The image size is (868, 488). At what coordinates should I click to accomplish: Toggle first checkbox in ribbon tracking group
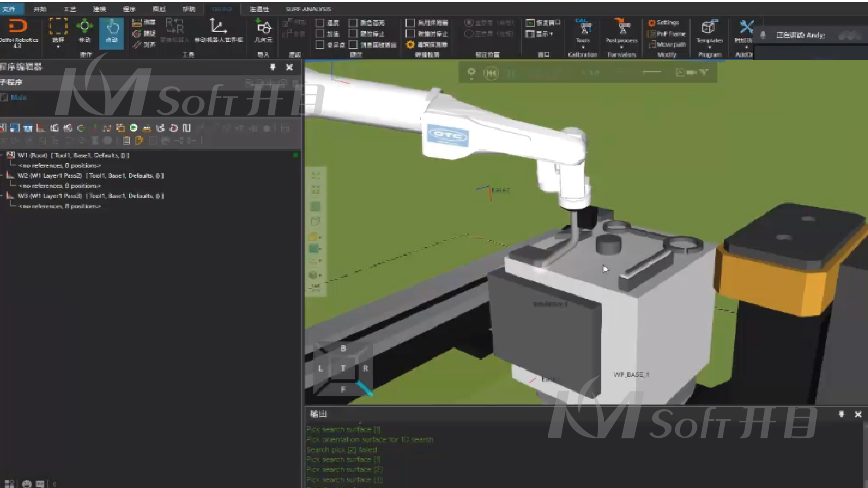pyautogui.click(x=319, y=23)
